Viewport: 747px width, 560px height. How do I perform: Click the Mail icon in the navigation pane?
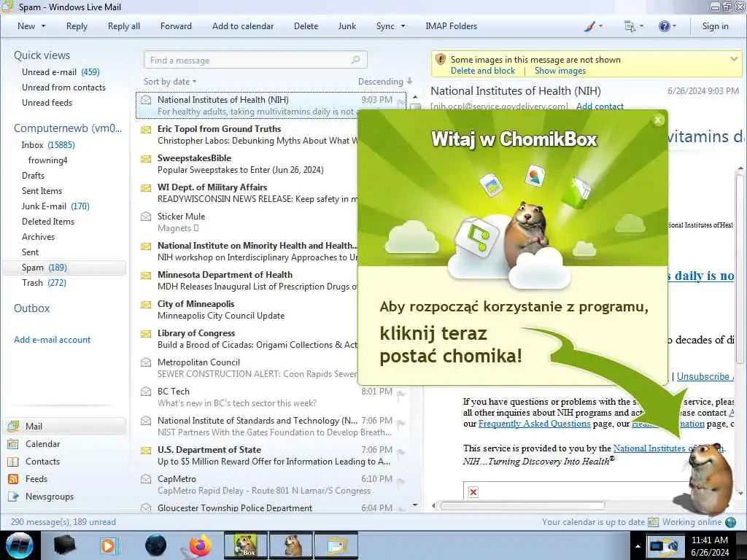tap(13, 426)
